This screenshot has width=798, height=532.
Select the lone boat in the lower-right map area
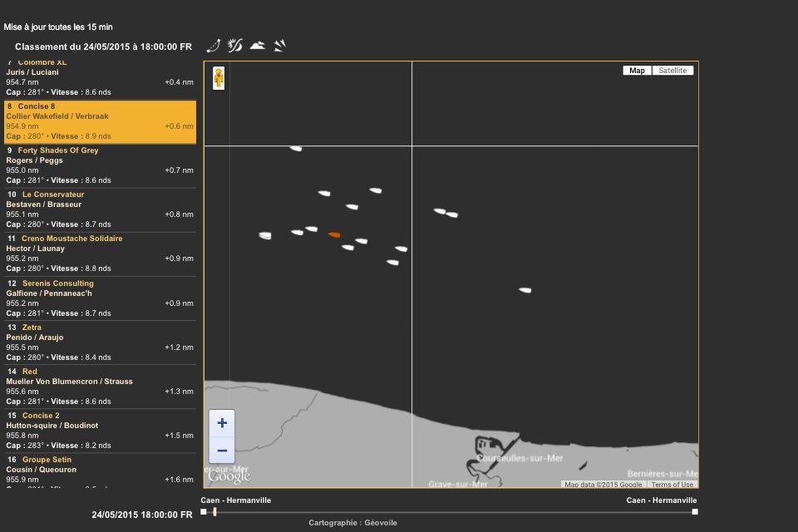coord(525,289)
